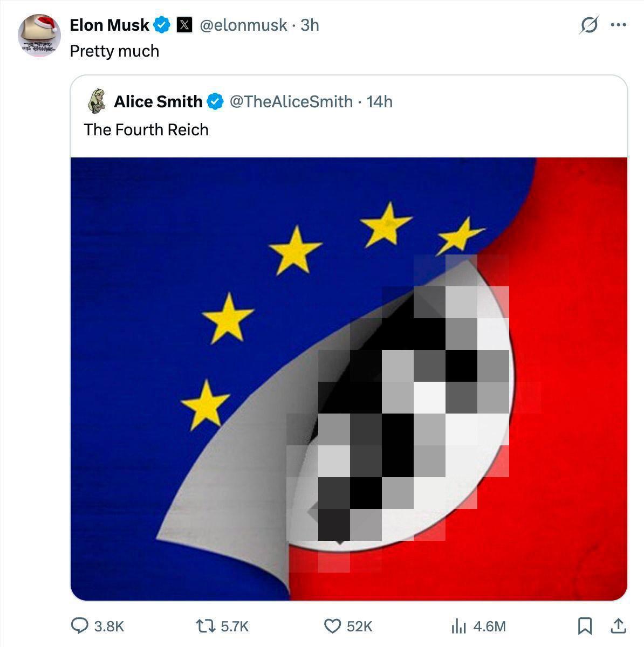Screen dimensions: 644x647
Task: Click Alice Smith's small profile avatar
Action: (96, 101)
